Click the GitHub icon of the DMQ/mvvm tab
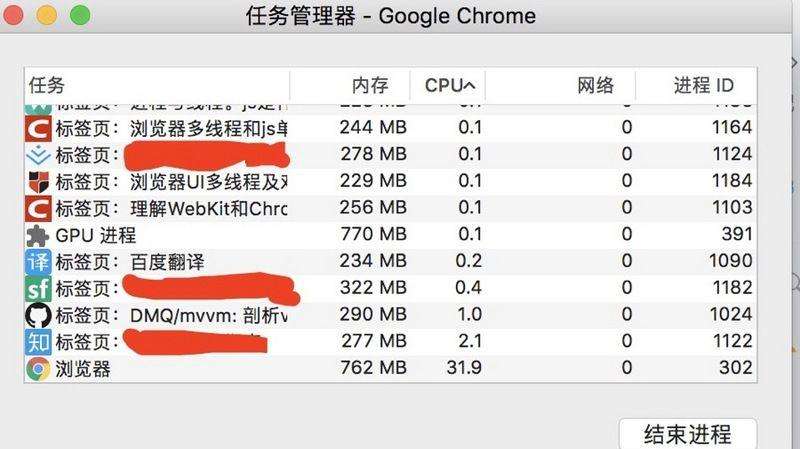Viewport: 800px width, 449px height. pyautogui.click(x=38, y=316)
